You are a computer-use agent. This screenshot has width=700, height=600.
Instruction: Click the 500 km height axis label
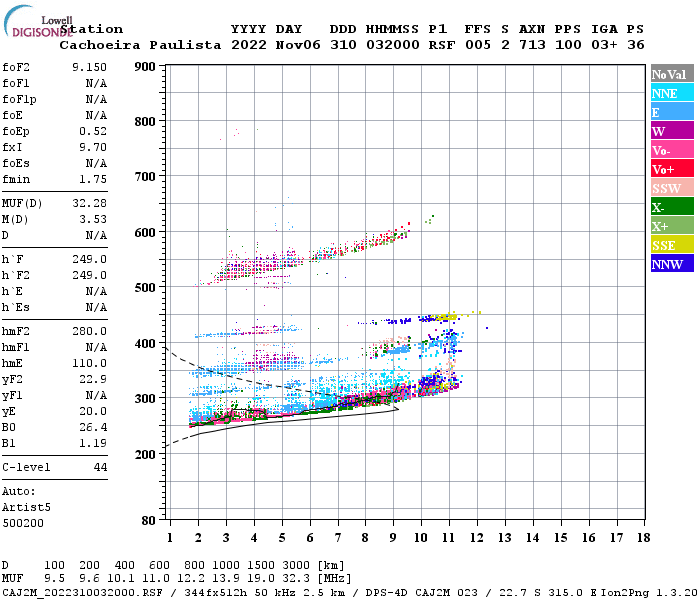point(145,288)
